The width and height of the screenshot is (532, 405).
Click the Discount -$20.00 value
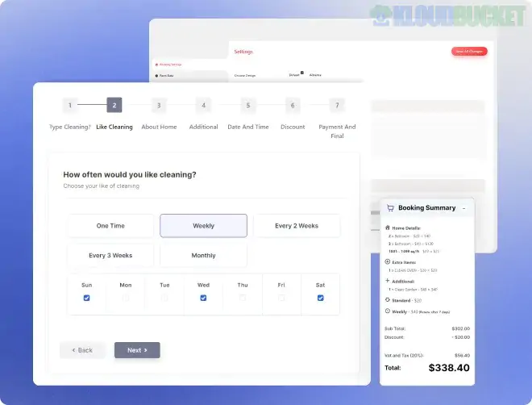[461, 337]
